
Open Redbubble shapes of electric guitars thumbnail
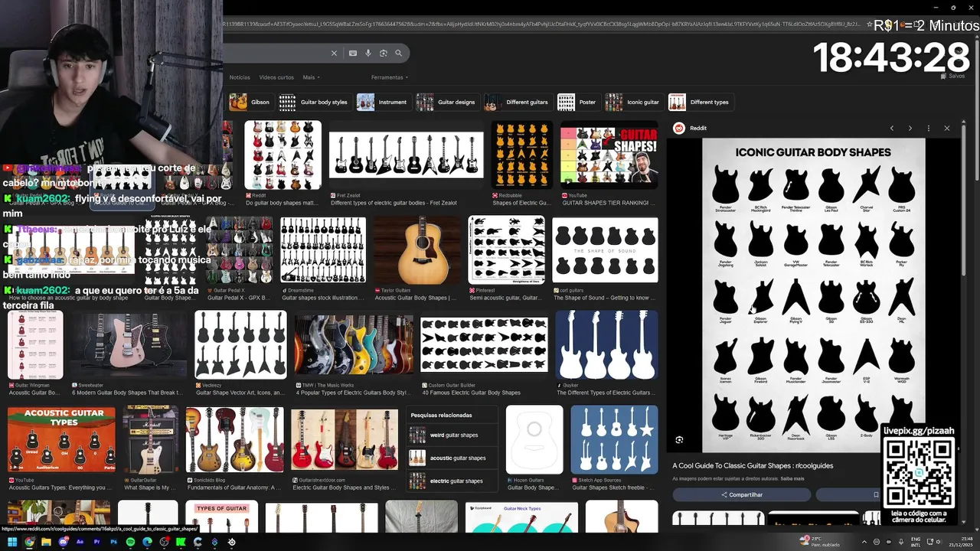tap(521, 155)
